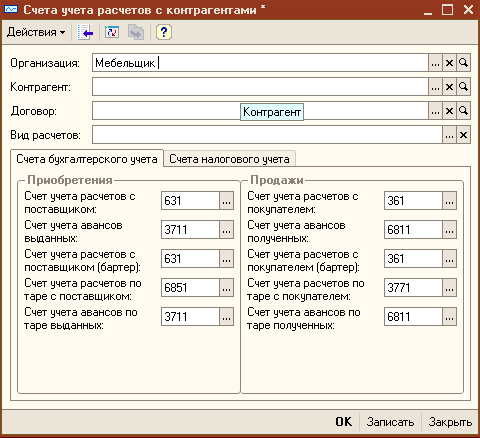The height and width of the screenshot is (438, 480).
Task: Close window using title bar X
Action: pyautogui.click(x=468, y=10)
